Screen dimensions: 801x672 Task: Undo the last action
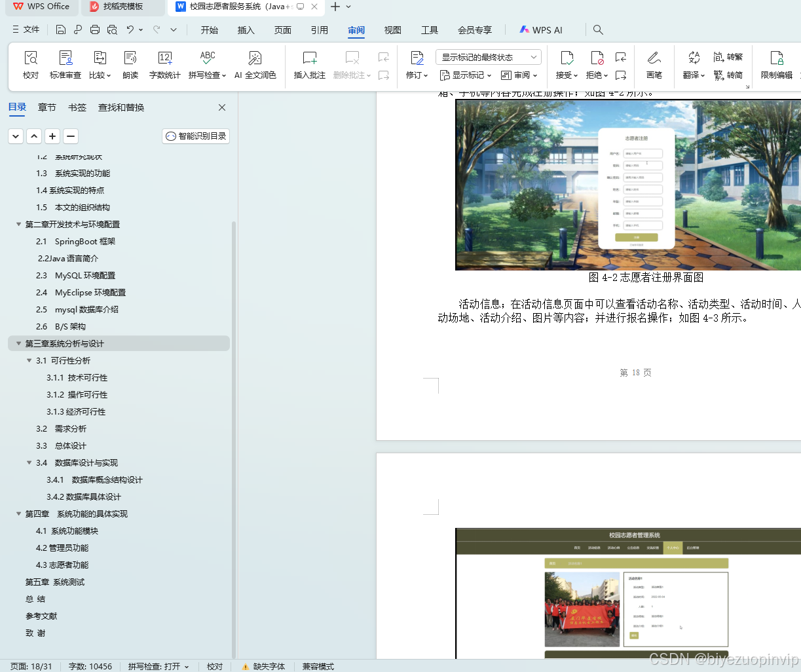[130, 29]
